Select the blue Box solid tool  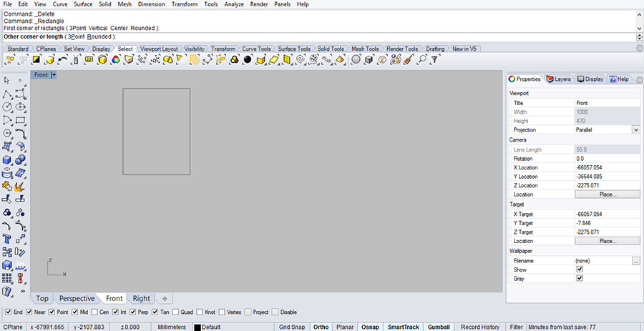6,160
